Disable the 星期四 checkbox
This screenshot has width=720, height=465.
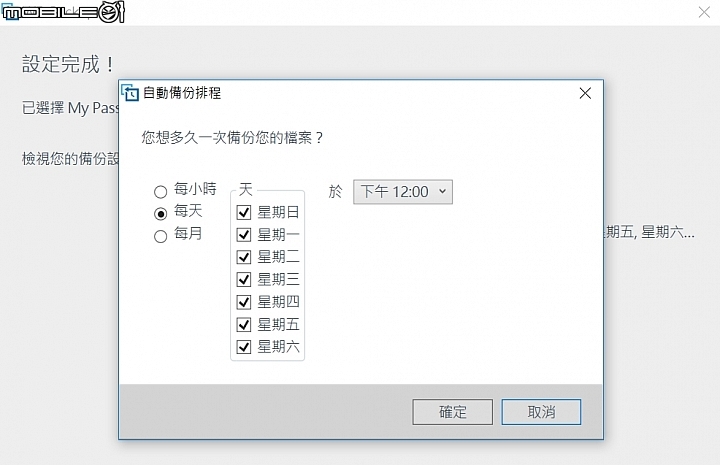[x=244, y=302]
